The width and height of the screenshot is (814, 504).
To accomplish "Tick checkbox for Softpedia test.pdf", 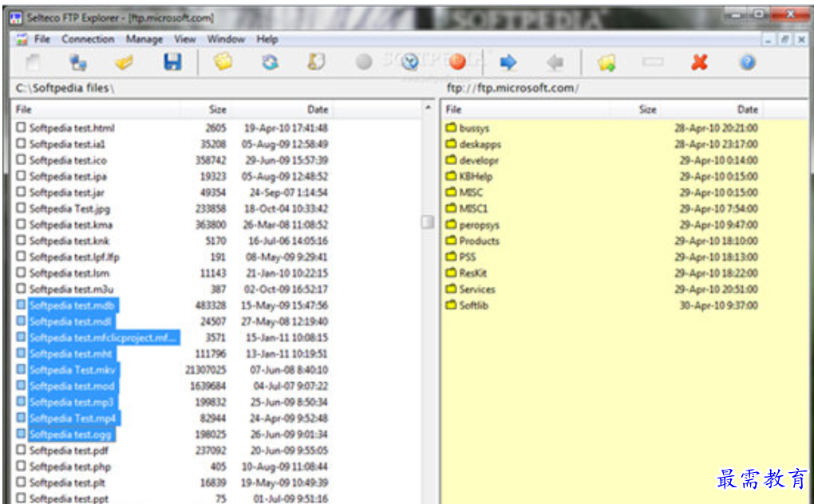I will point(21,450).
